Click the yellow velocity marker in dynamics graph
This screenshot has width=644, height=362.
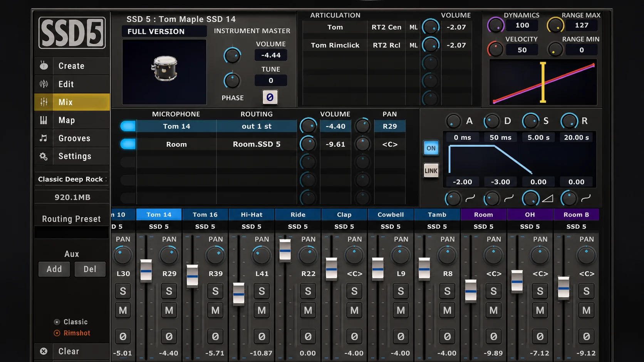click(543, 82)
